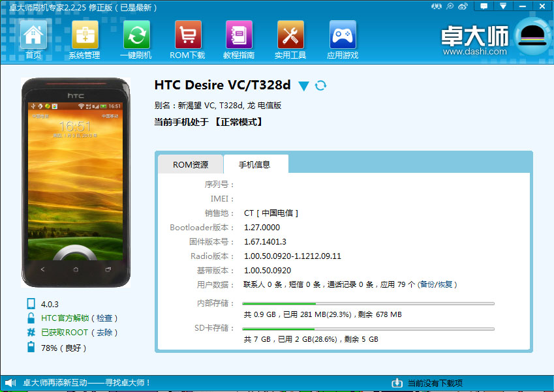The width and height of the screenshot is (554, 392).
Task: Open the Weibo share icon
Action: (x=463, y=6)
